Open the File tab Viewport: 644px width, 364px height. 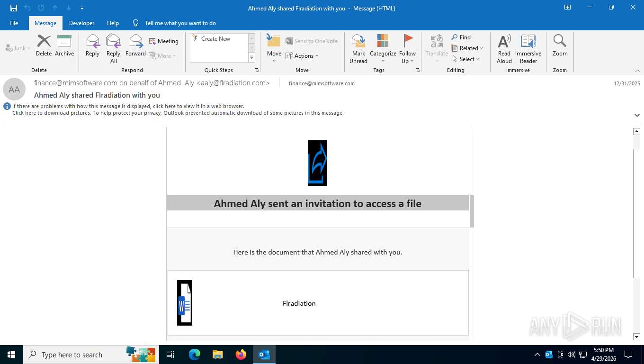pos(14,23)
